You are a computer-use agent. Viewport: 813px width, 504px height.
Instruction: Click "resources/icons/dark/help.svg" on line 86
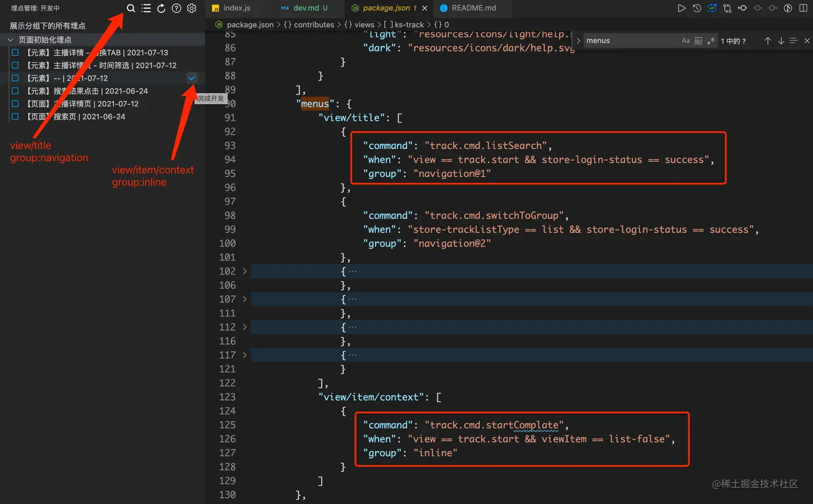point(491,48)
